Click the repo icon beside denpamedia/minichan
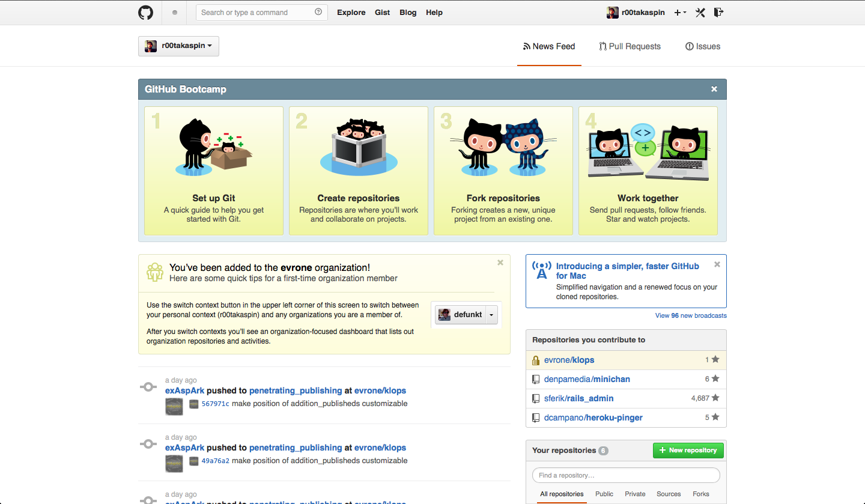 point(536,380)
